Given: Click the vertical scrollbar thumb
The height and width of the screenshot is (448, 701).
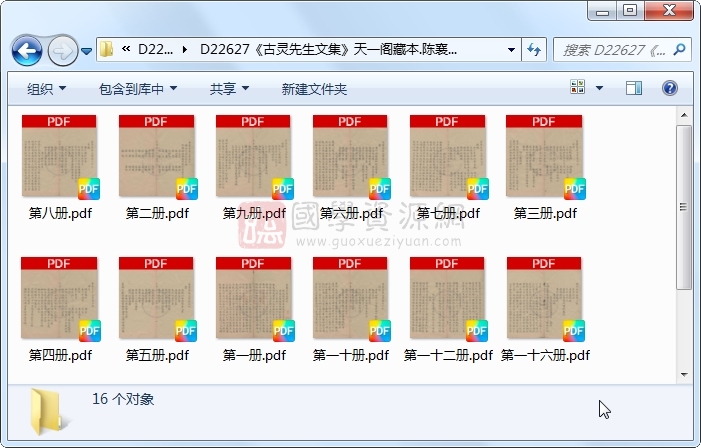Looking at the screenshot, I should [x=684, y=207].
